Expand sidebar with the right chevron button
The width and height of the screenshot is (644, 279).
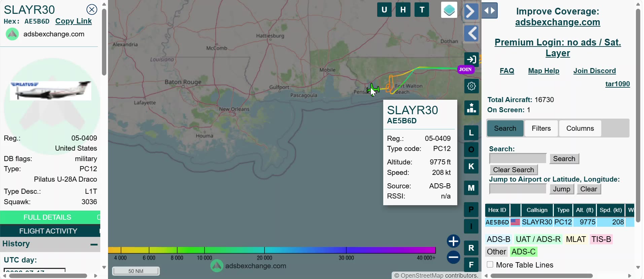471,11
